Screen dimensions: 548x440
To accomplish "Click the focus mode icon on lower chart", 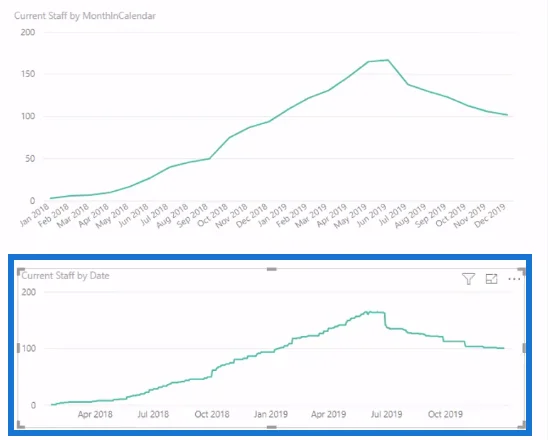I will tap(491, 279).
